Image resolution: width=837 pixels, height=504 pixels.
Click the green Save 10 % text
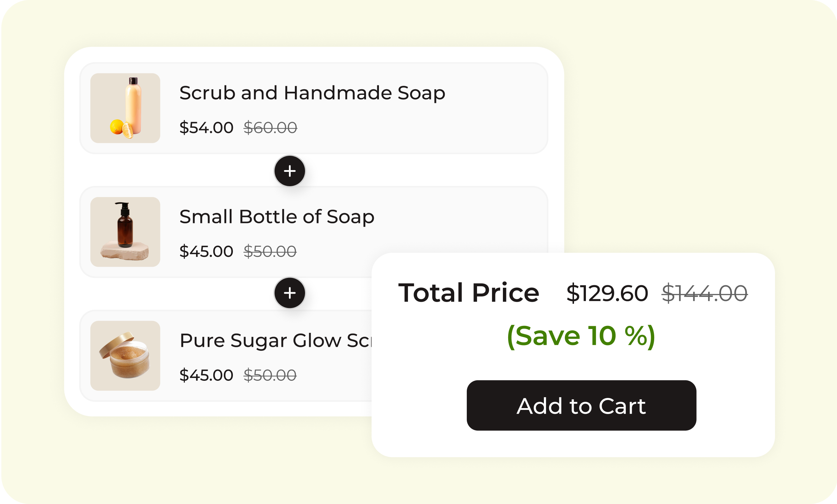point(581,336)
